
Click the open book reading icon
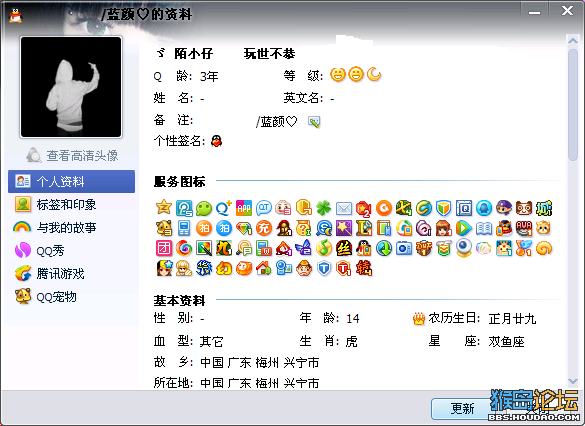484,228
